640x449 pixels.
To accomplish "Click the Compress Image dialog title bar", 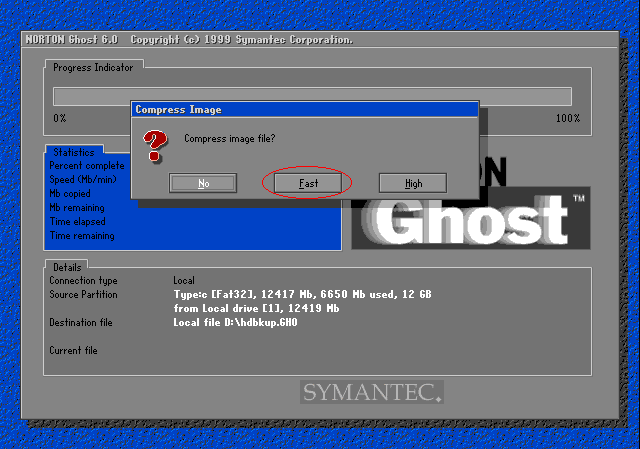I will click(x=304, y=109).
